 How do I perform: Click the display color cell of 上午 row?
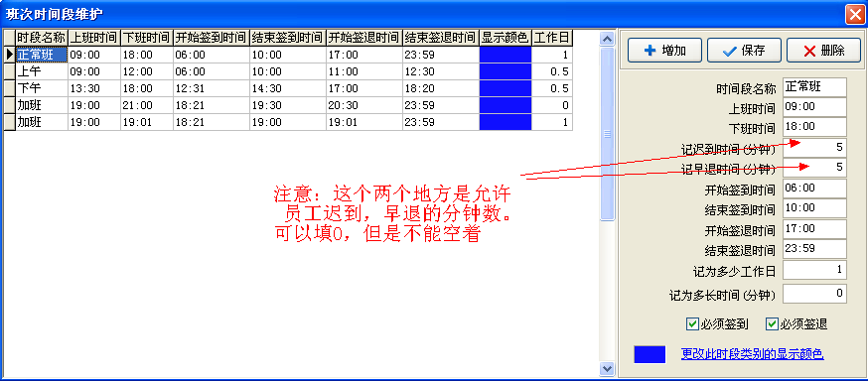[x=506, y=71]
